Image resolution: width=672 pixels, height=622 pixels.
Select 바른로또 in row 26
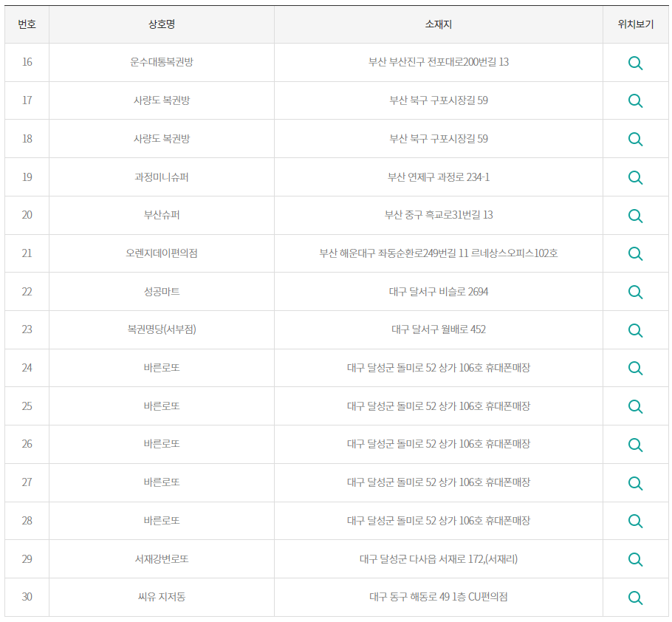(x=162, y=444)
